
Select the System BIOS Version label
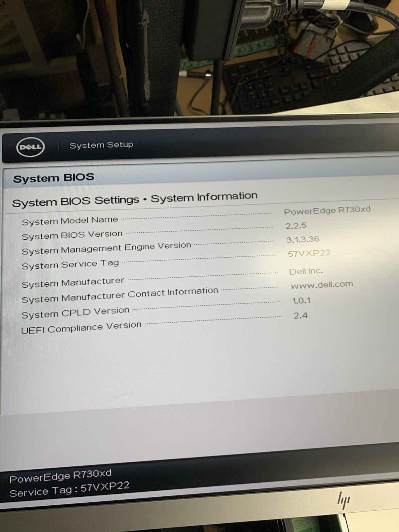coord(72,235)
